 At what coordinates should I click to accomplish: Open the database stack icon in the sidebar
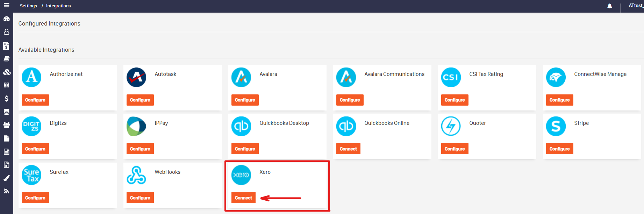click(x=6, y=112)
